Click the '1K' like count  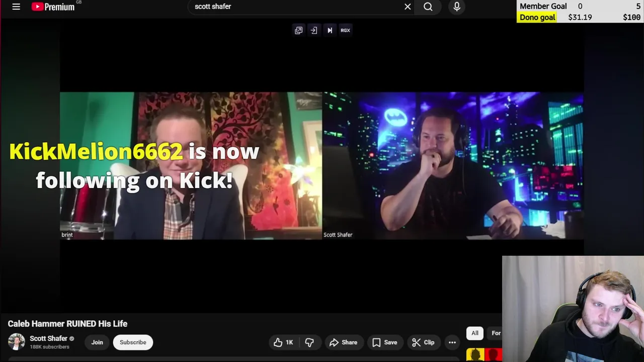point(289,342)
